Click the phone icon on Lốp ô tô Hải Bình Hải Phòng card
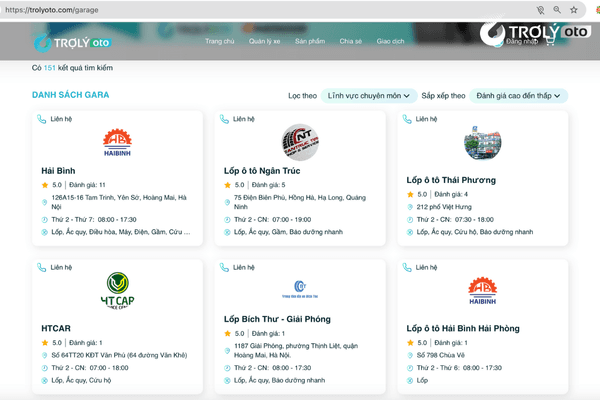This screenshot has width=600, height=400. (x=407, y=267)
